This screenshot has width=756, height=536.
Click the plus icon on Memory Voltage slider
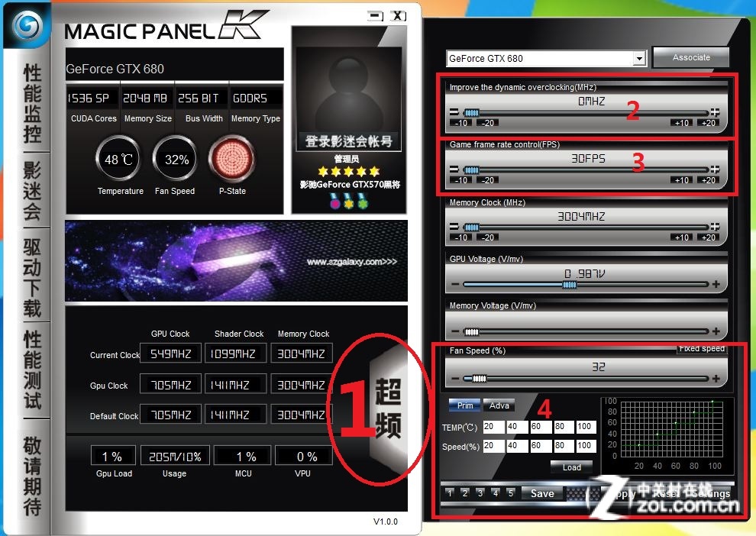pyautogui.click(x=716, y=332)
